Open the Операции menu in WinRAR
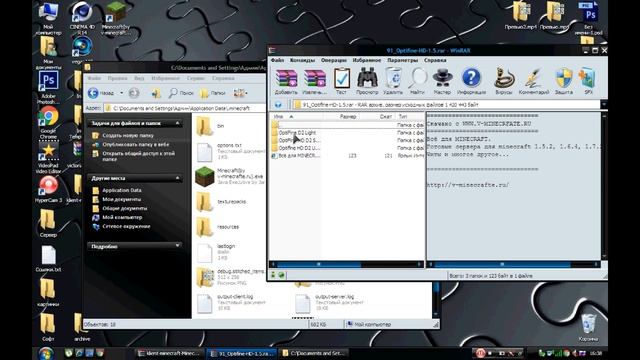The height and width of the screenshot is (360, 640). [x=333, y=60]
